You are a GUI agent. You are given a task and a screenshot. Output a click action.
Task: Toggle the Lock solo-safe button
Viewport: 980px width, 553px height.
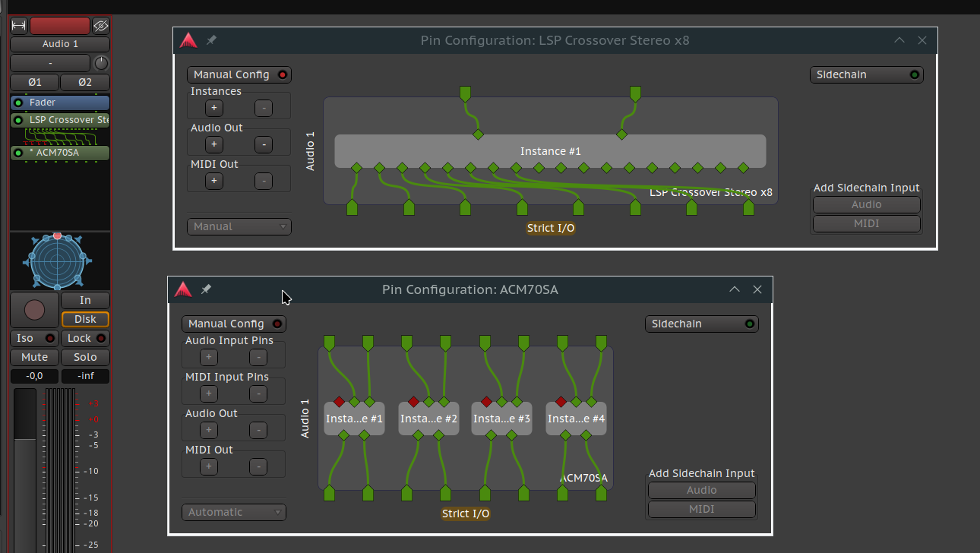click(85, 339)
